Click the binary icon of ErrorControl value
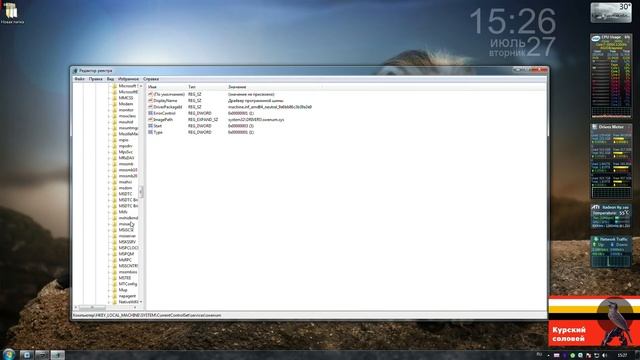 click(x=150, y=113)
